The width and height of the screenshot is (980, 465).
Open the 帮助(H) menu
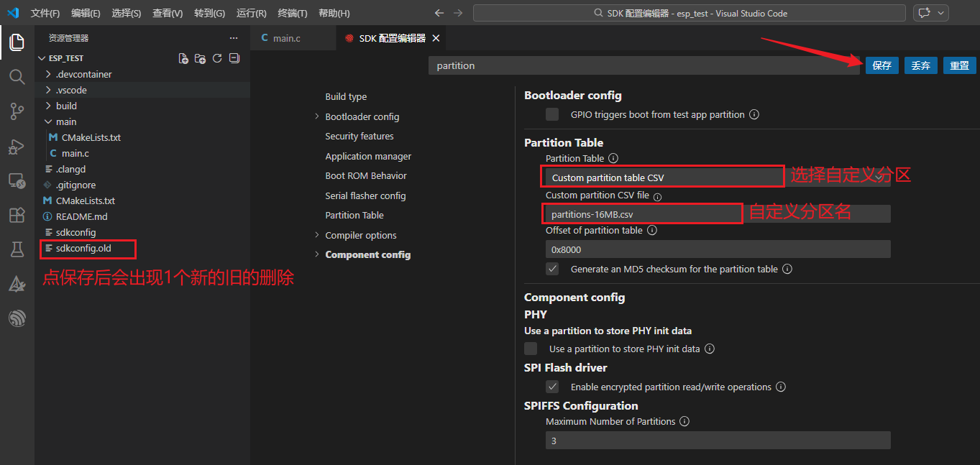pos(334,13)
